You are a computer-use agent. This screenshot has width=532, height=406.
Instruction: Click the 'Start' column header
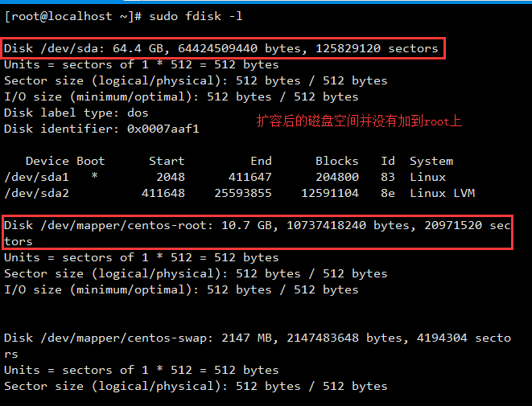[167, 161]
